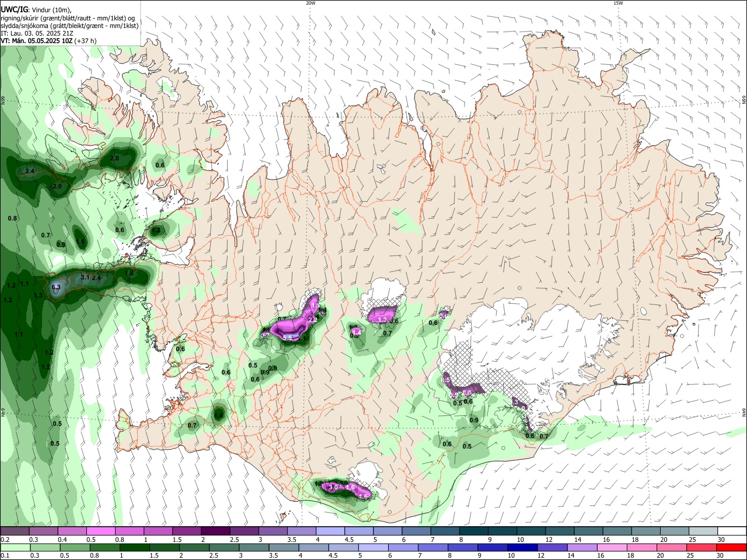
Task: Click the 5.5 precipitation value on the map
Action: point(288,338)
